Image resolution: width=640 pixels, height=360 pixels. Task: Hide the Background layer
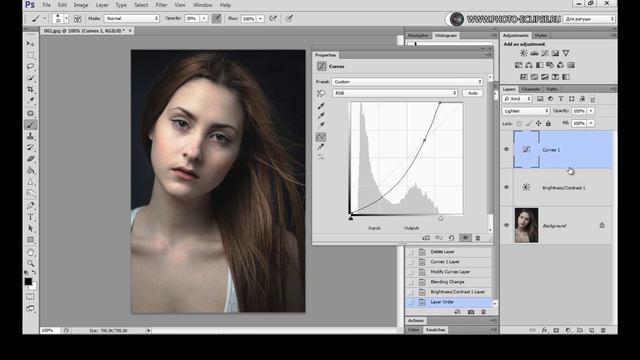pyautogui.click(x=507, y=225)
